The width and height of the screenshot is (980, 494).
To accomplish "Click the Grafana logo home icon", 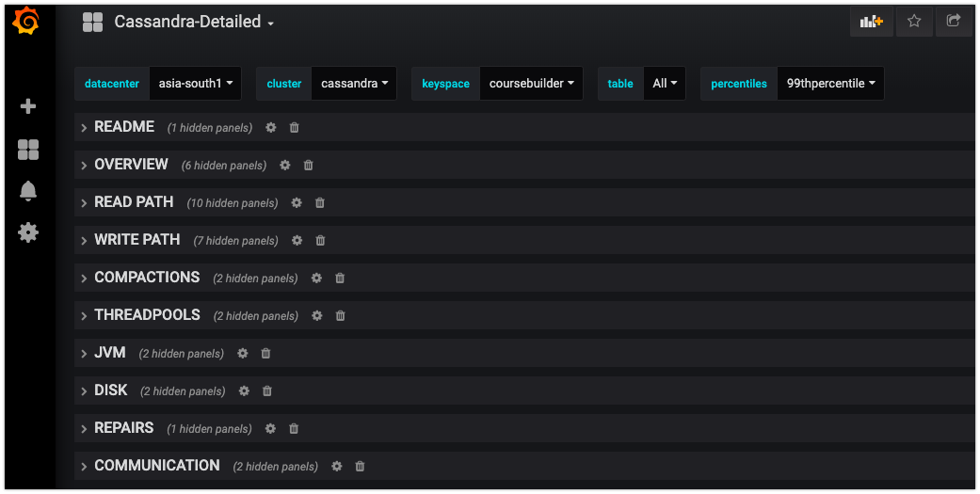I will pyautogui.click(x=26, y=21).
